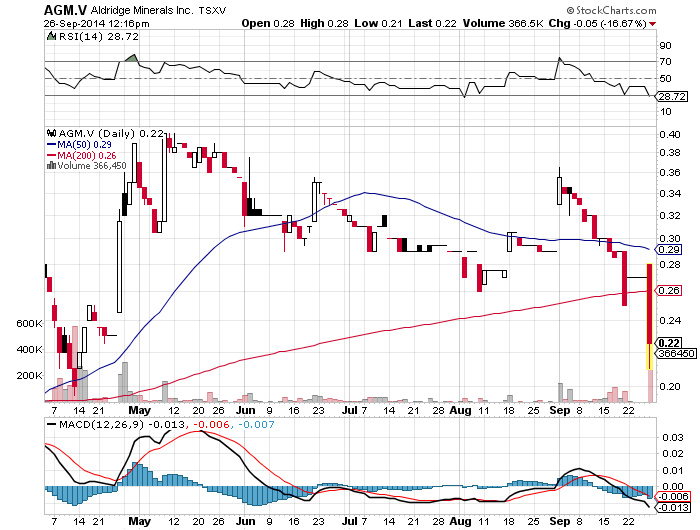
Task: Click the Volume 366,450 legend entry
Action: (87, 166)
